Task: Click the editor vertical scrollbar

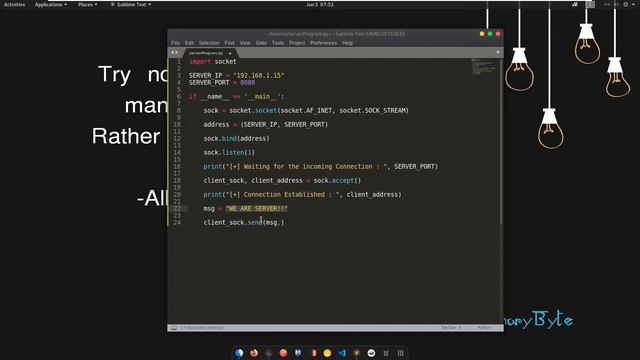Action: click(x=501, y=141)
